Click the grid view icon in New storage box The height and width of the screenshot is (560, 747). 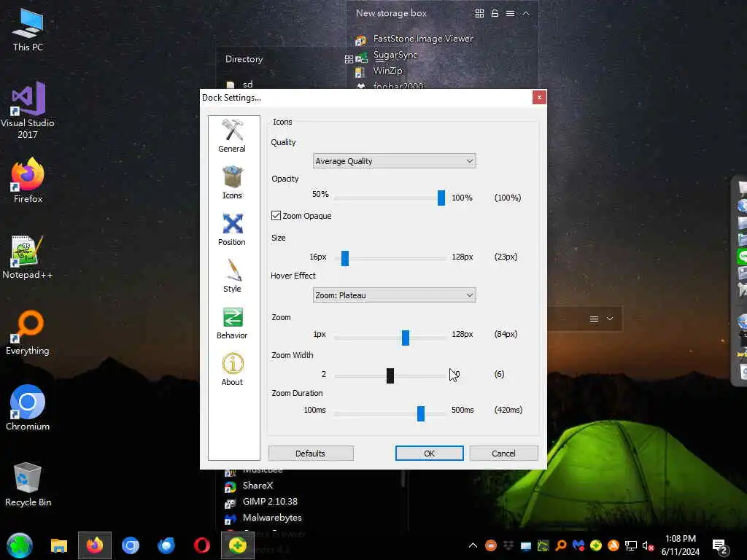point(480,13)
